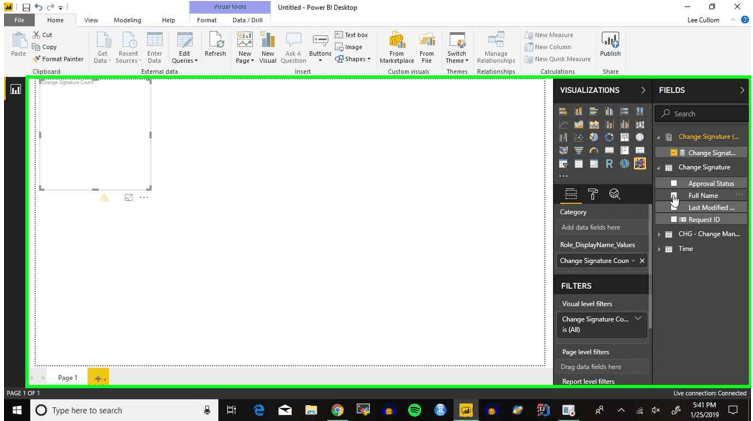Choose the funnel visualization
Viewport: 753px width, 421px height.
click(x=579, y=150)
